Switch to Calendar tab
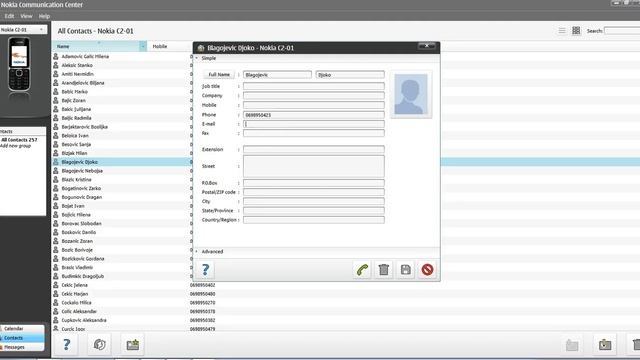 pyautogui.click(x=22, y=329)
